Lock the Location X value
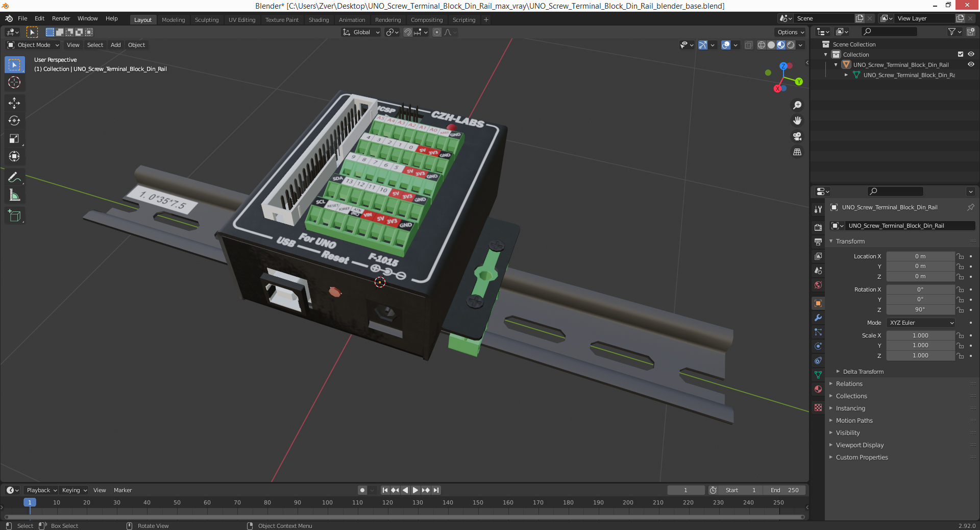The width and height of the screenshot is (980, 530). tap(960, 256)
